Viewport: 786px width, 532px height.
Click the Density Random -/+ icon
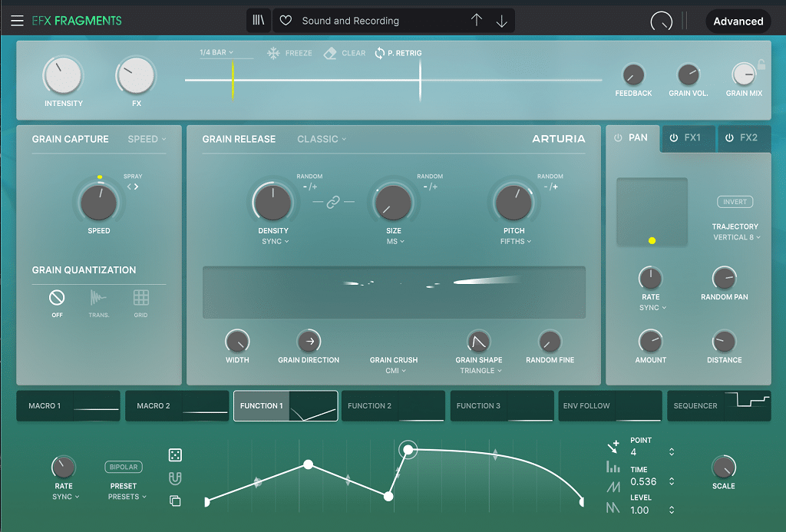310,187
